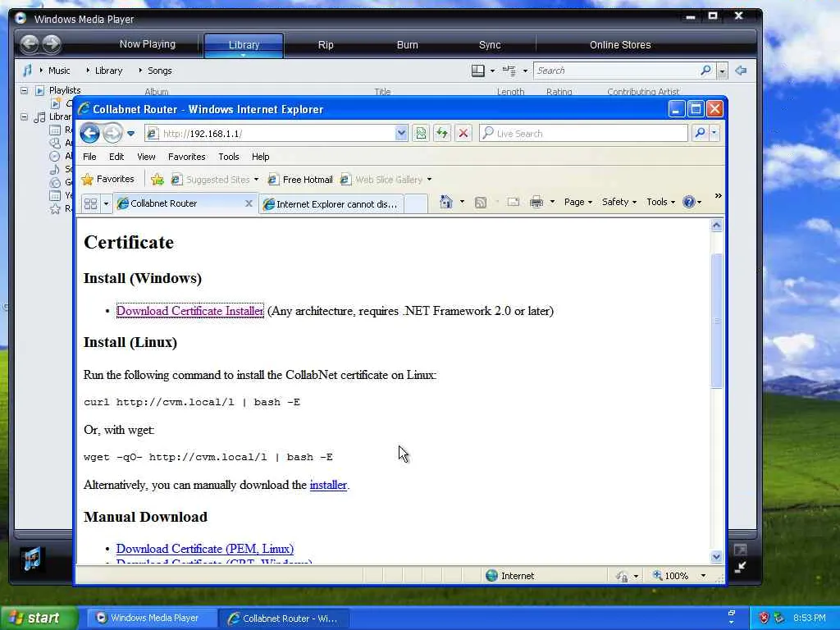Click the blue Help question icon
This screenshot has width=840, height=630.
(x=689, y=202)
